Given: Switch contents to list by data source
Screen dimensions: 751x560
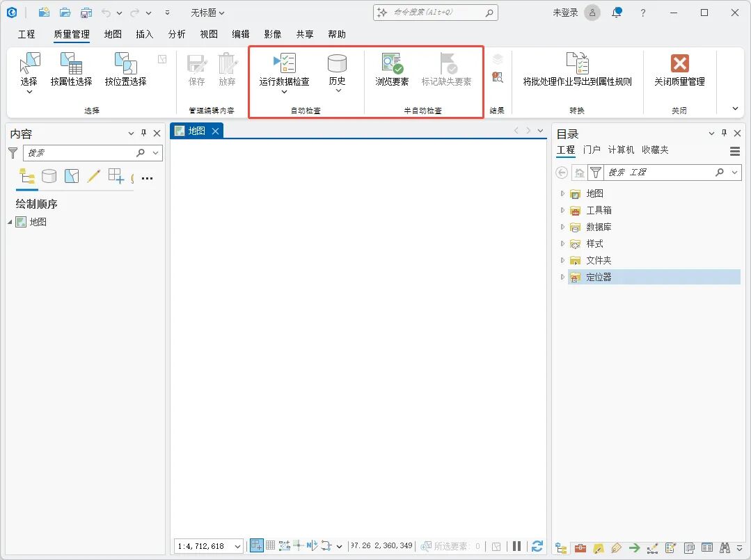Looking at the screenshot, I should [x=49, y=176].
